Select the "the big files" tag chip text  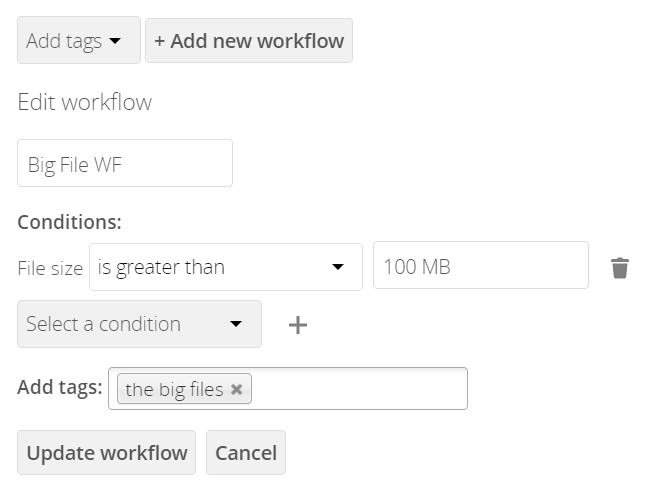pyautogui.click(x=174, y=389)
